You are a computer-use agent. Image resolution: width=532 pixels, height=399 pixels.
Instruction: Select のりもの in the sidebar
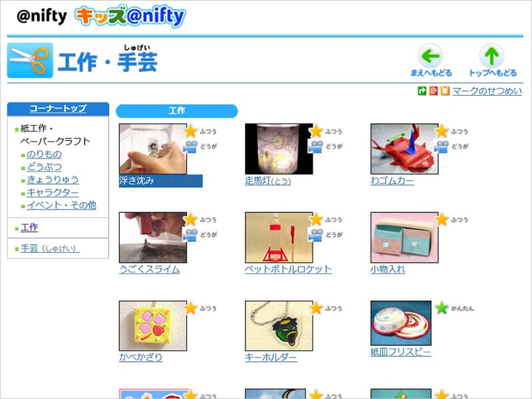point(44,154)
